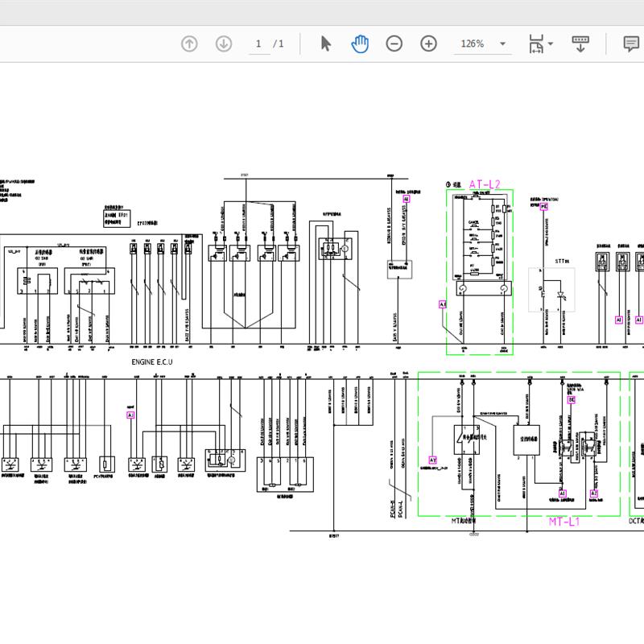Click the 126% zoom value field
644x644 pixels.
[x=473, y=44]
